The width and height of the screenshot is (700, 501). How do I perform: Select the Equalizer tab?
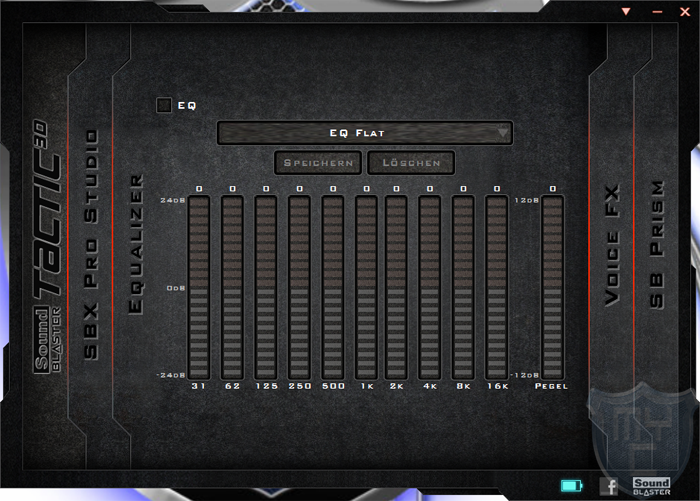[136, 244]
